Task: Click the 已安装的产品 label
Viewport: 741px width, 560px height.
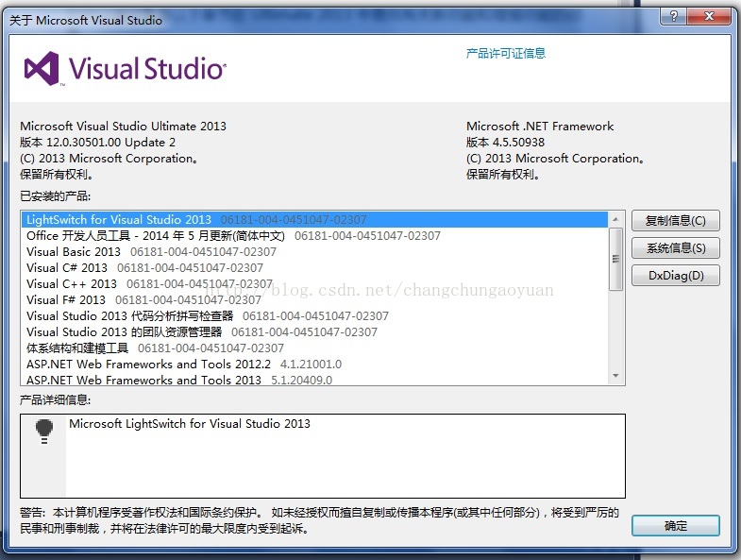Action: tap(56, 195)
